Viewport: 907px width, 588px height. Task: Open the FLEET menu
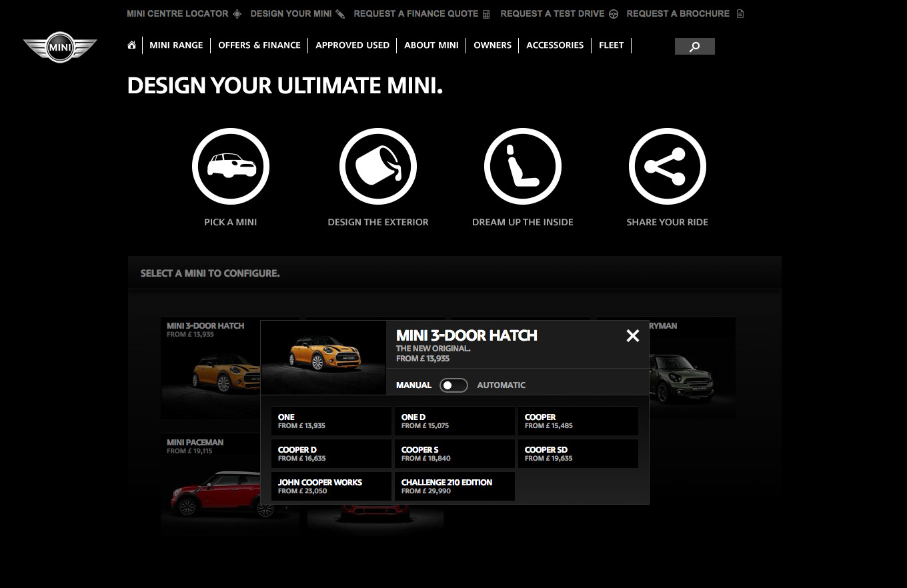611,45
